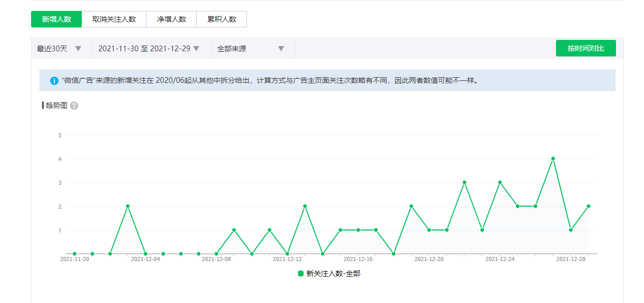The image size is (644, 303).
Task: Click the 2021-12-24 data point at value 3
Action: point(500,182)
